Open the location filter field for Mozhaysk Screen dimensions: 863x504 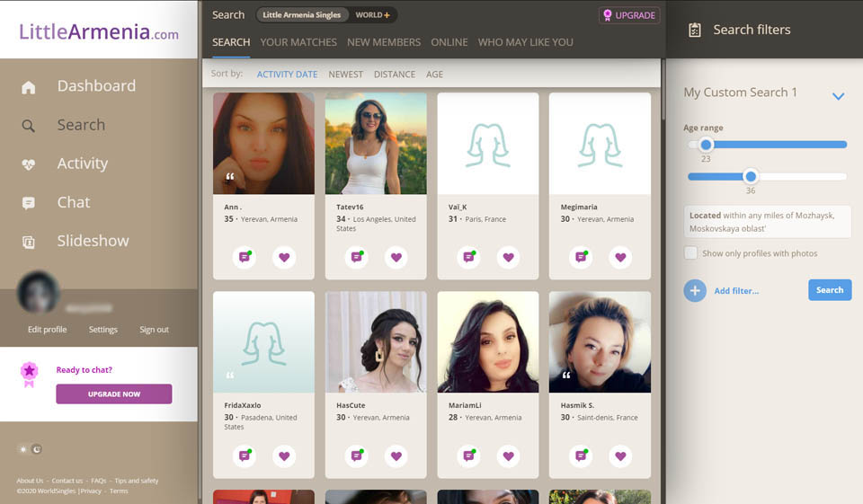coord(767,222)
